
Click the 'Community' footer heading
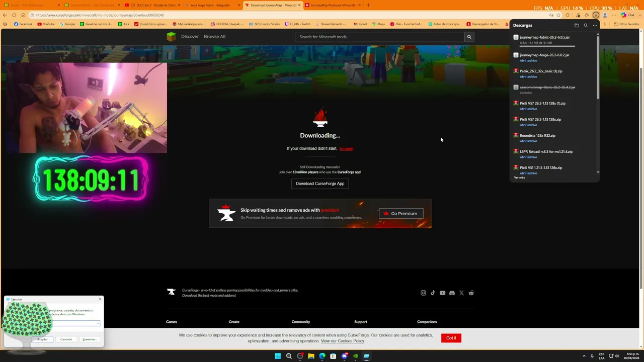[301, 322]
